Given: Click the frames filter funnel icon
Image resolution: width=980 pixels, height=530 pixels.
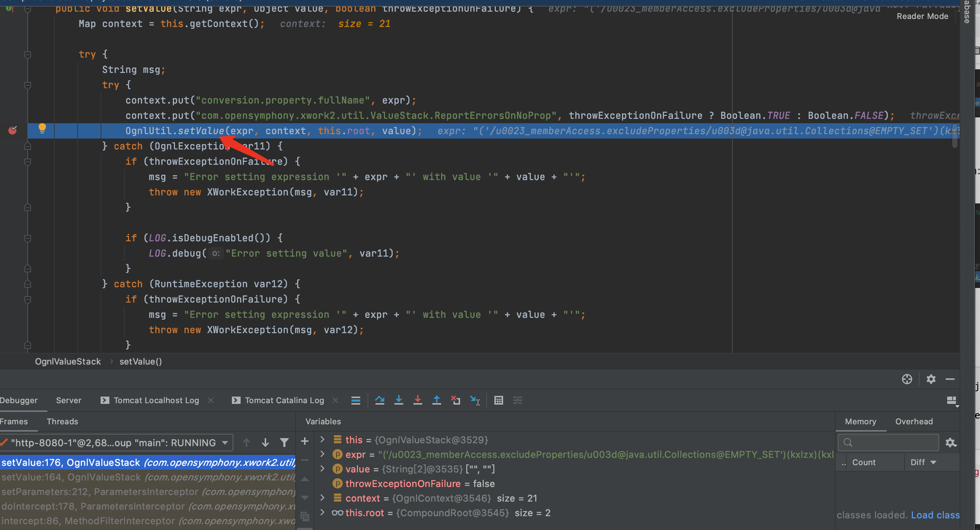Looking at the screenshot, I should click(x=284, y=443).
